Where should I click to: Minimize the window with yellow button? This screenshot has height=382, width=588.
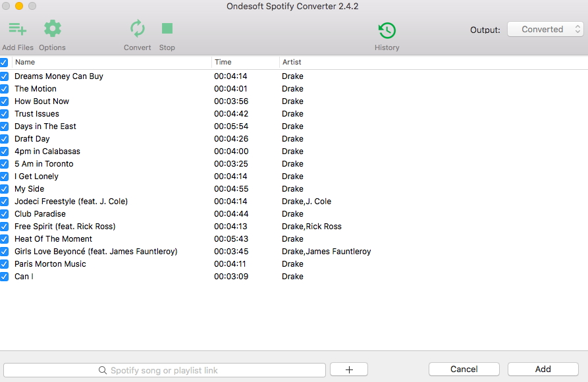click(x=18, y=6)
